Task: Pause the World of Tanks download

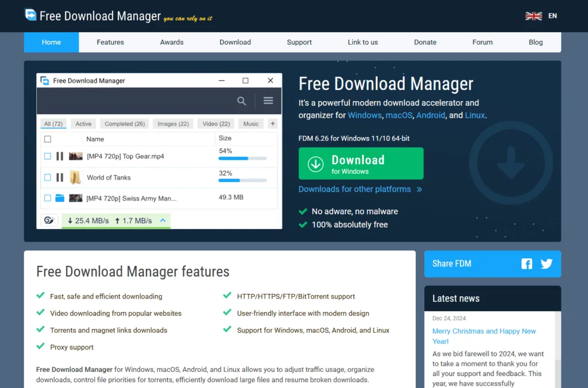Action: click(x=60, y=177)
